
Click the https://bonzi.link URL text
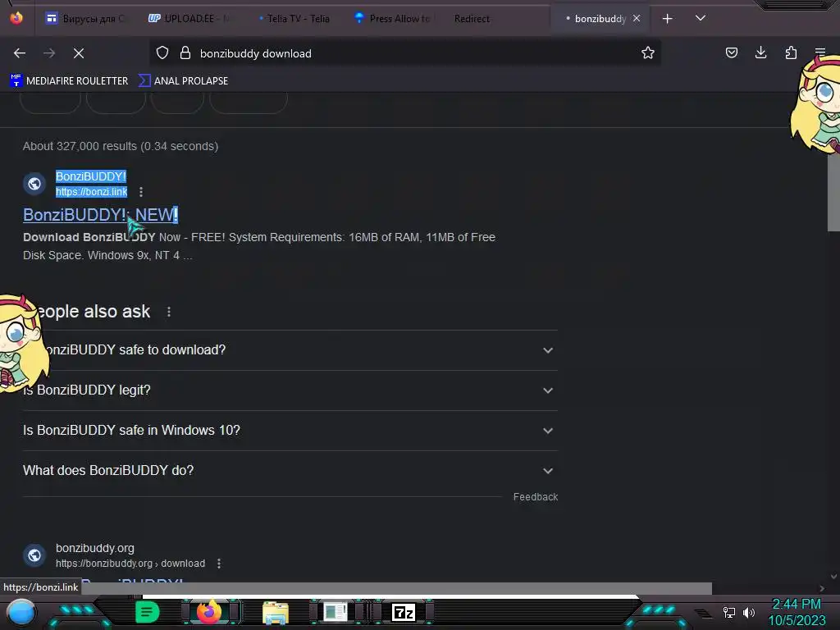pos(92,191)
